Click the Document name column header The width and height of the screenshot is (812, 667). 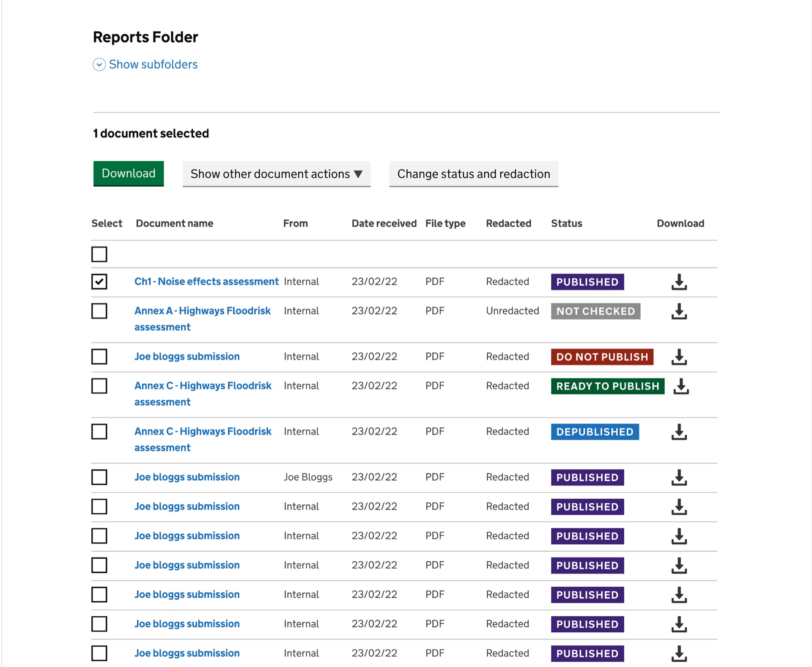pyautogui.click(x=174, y=223)
